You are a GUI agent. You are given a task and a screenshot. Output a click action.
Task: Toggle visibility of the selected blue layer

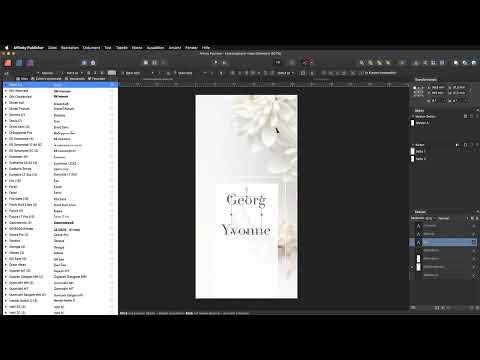[x=474, y=242]
